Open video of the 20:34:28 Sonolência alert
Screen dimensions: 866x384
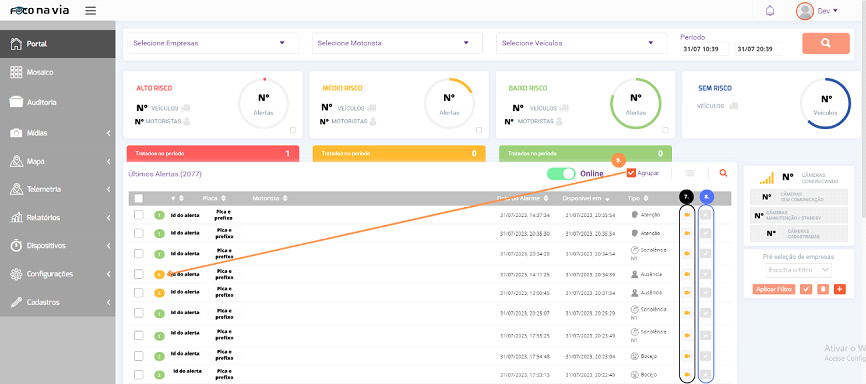687,254
